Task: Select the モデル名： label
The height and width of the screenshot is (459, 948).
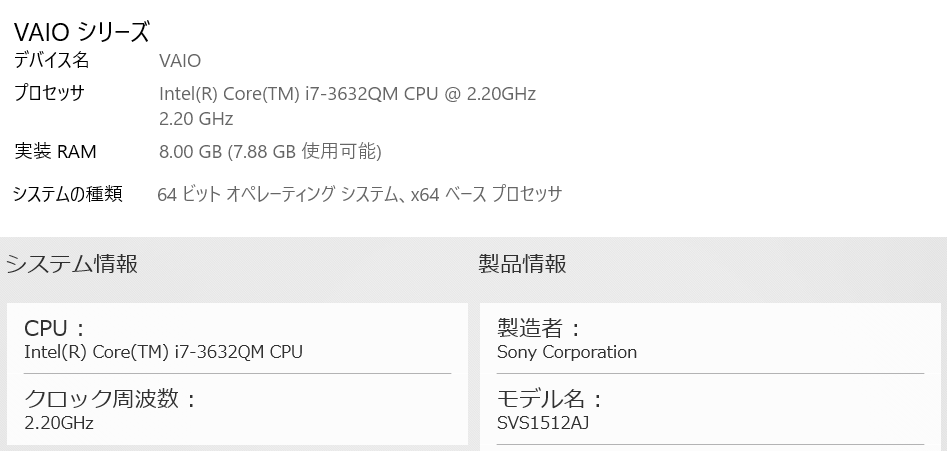Action: tap(550, 399)
